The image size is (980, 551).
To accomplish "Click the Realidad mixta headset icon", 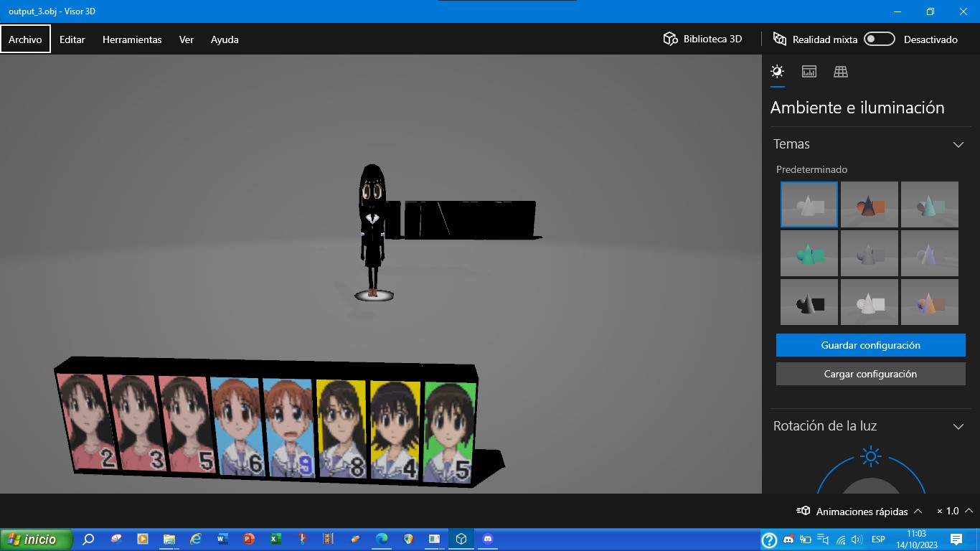I will tap(780, 39).
